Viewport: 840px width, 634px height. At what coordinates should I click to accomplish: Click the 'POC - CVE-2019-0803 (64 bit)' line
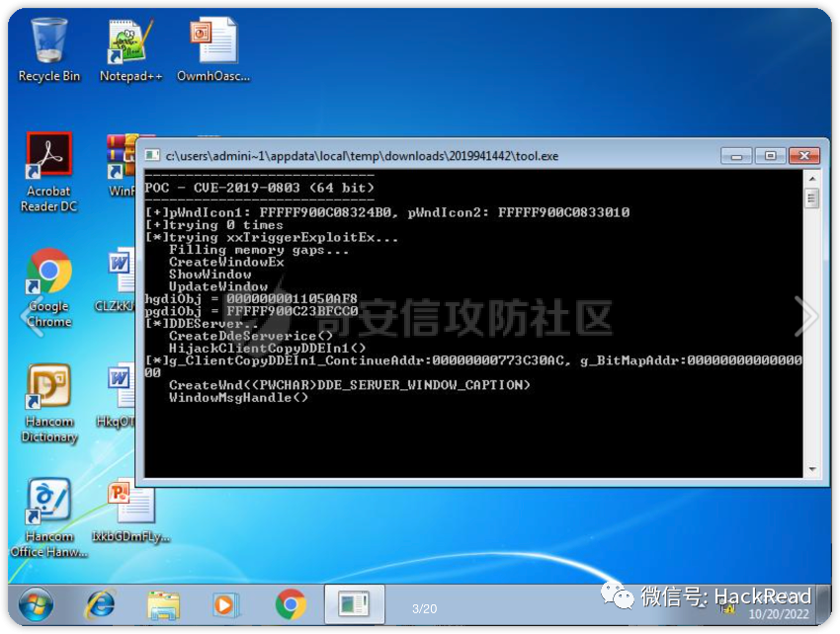pos(259,188)
